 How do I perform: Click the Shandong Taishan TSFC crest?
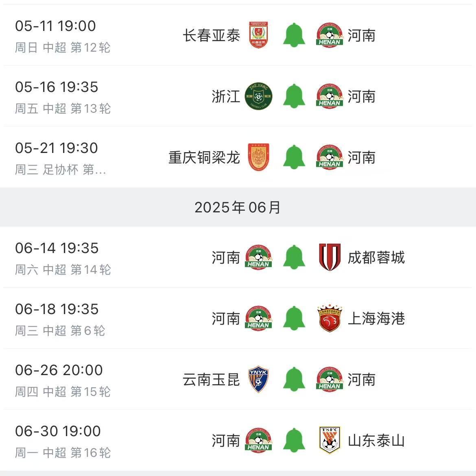(329, 441)
